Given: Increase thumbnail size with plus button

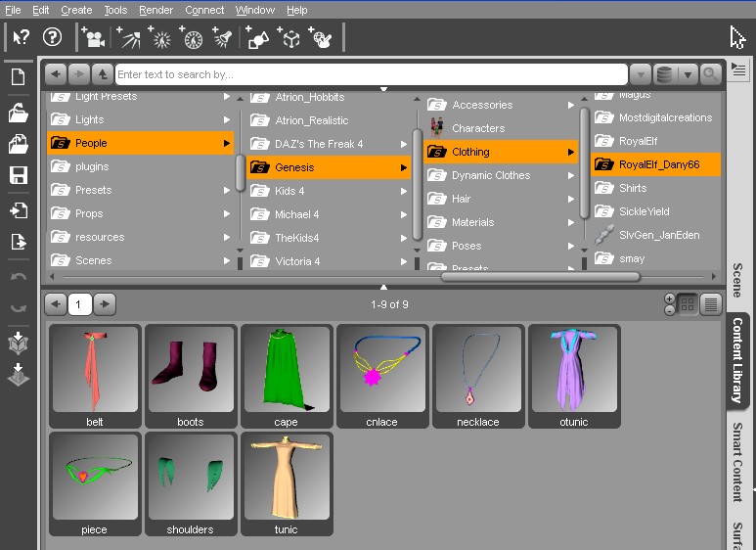Looking at the screenshot, I should (x=670, y=298).
